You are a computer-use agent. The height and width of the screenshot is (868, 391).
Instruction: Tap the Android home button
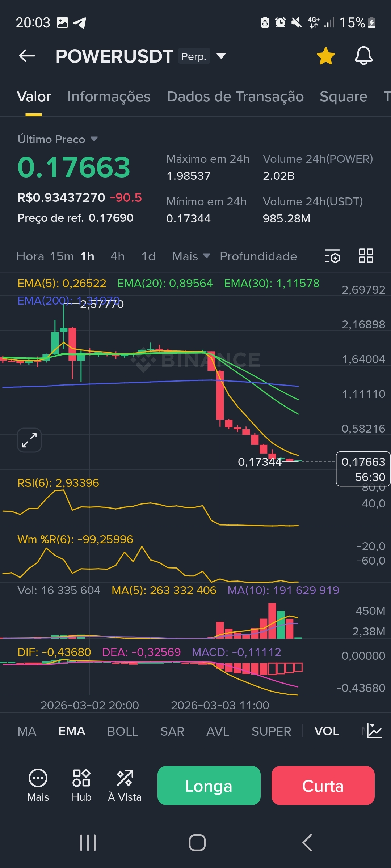[x=197, y=843]
